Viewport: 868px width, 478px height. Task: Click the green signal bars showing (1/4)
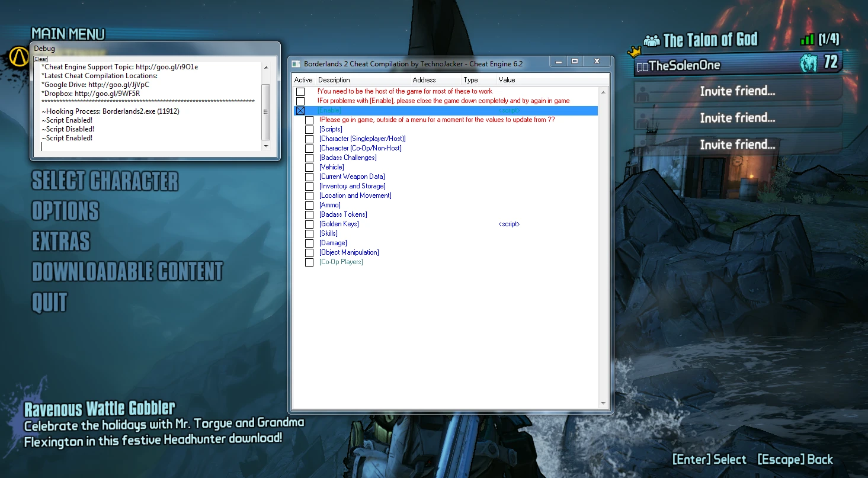[x=806, y=39]
